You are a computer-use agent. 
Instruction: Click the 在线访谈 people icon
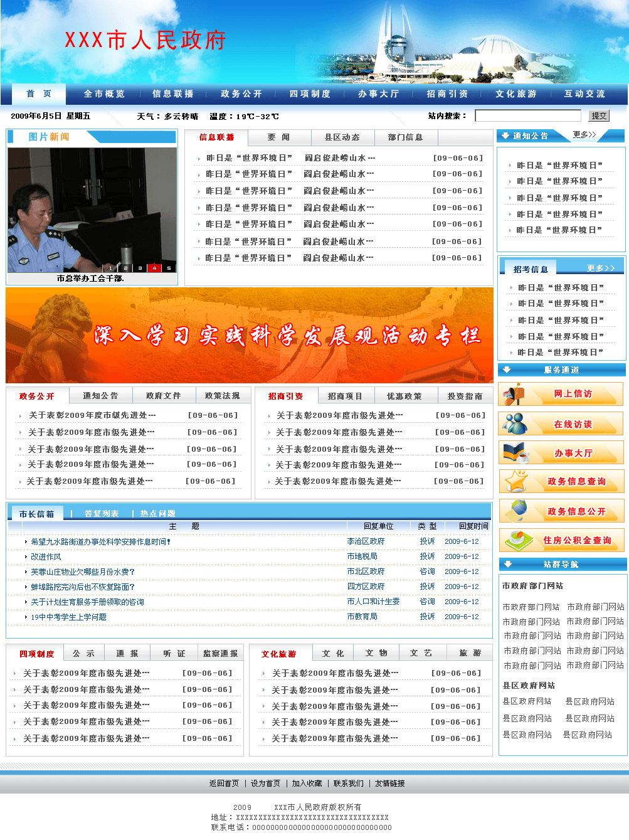tap(514, 423)
